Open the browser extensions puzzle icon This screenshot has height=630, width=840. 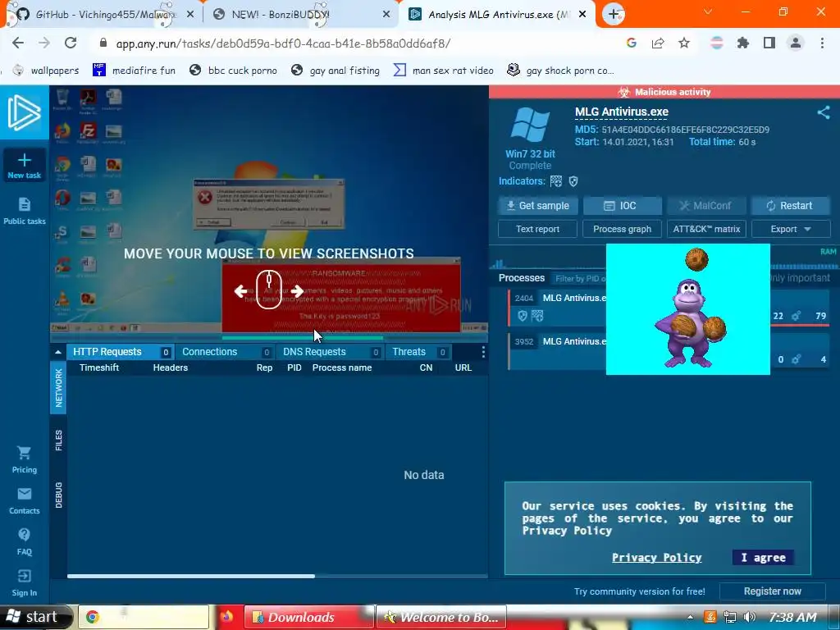tap(742, 43)
